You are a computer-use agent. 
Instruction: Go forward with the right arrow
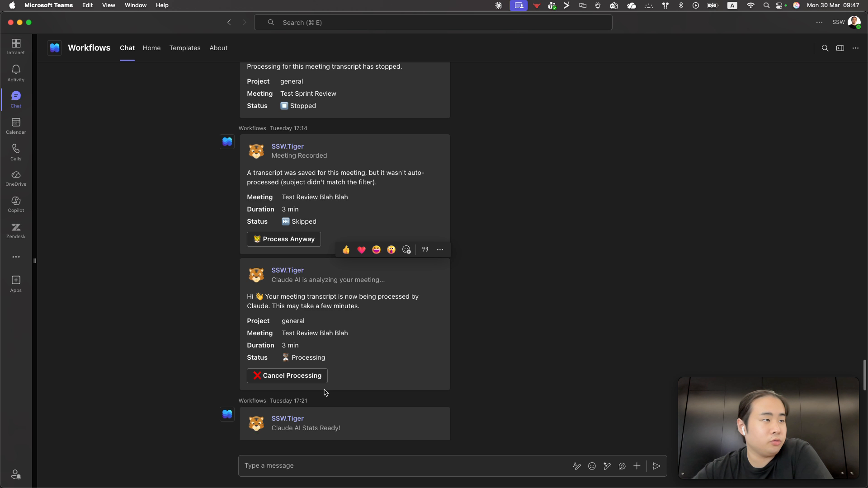tap(245, 22)
